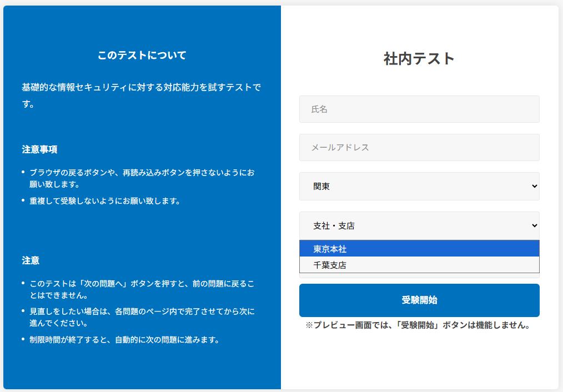Screen dimensions: 563x392
Task: Click the 「次の問題へ」 bullet item
Action: pyautogui.click(x=142, y=289)
